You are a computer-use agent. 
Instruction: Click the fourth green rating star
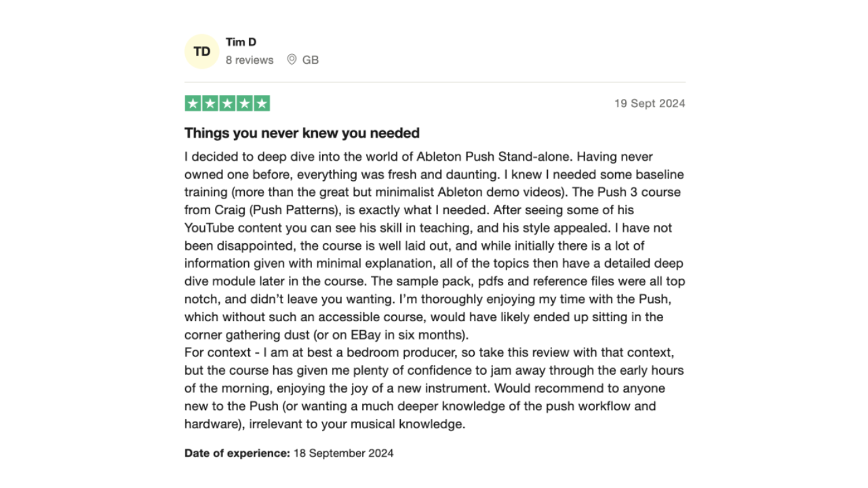[244, 104]
